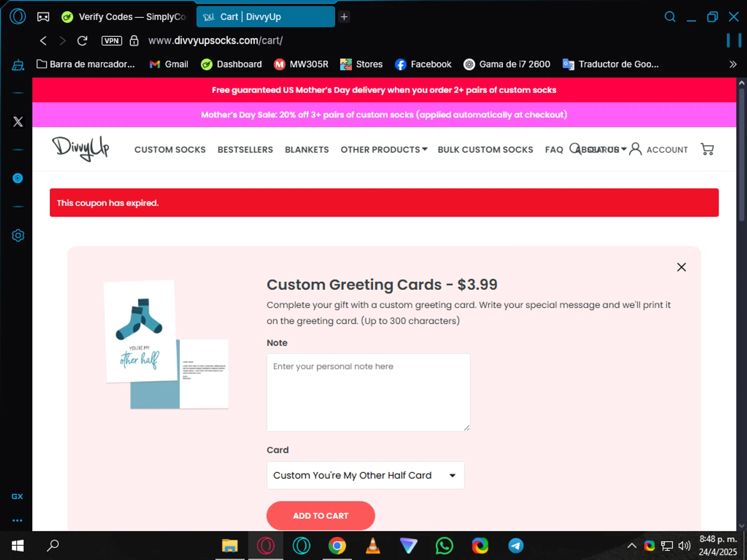Expand the bookmarks overflow chevron
Viewport: 747px width, 560px height.
(733, 64)
